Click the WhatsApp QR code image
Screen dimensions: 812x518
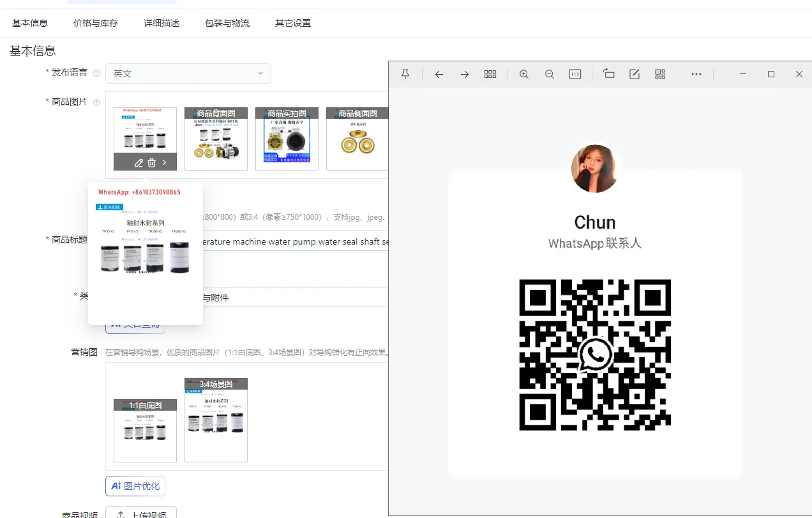coord(595,354)
